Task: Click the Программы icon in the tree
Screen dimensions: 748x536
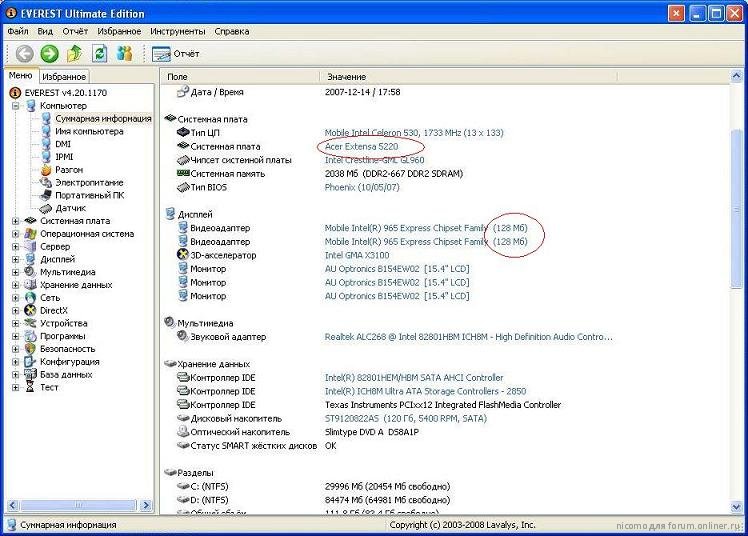Action: pos(30,336)
